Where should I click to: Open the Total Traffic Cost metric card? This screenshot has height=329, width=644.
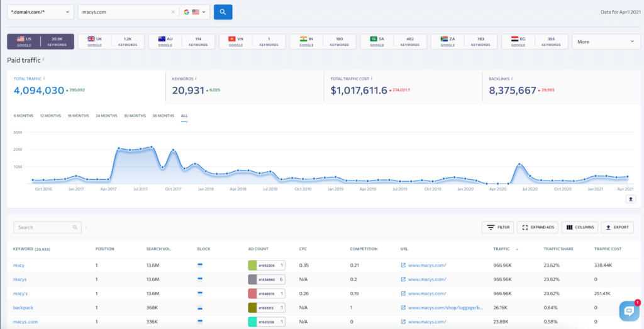[x=403, y=87]
